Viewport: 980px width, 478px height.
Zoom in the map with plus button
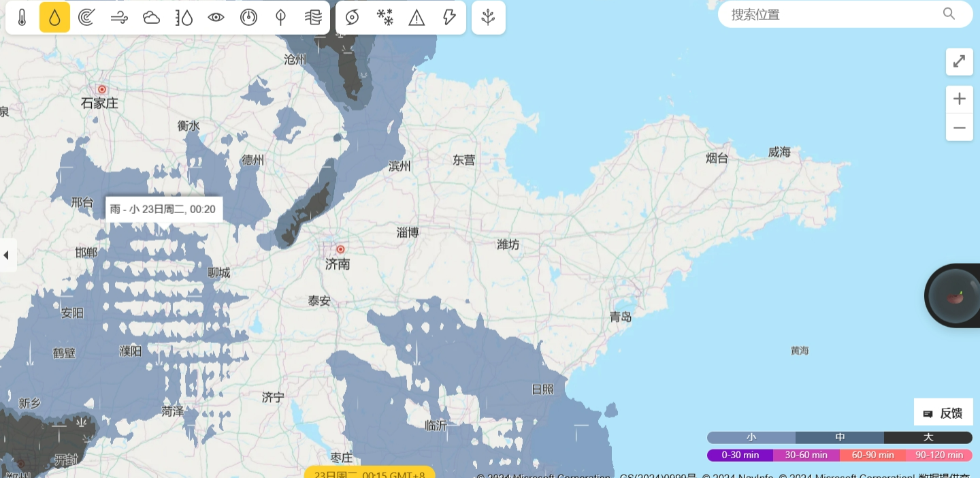click(959, 99)
